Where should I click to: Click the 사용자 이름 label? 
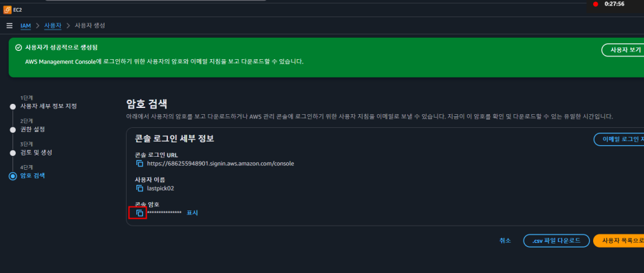150,179
